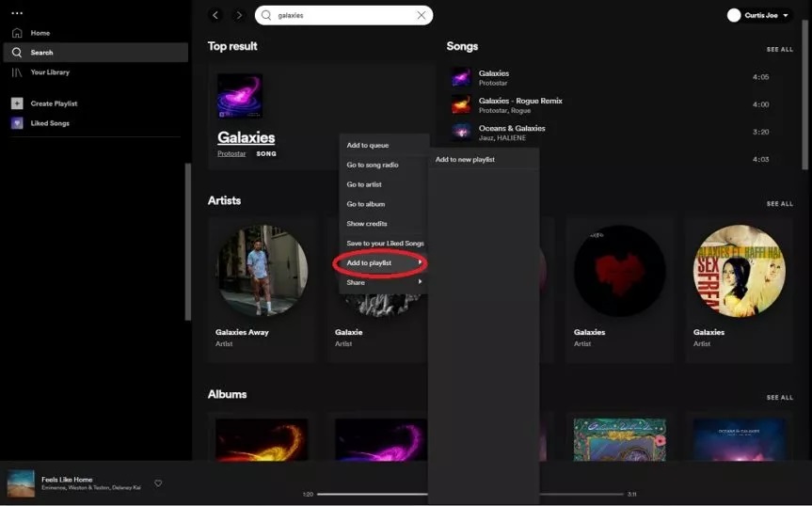Navigate forward with right arrow
812x506 pixels.
(x=239, y=16)
